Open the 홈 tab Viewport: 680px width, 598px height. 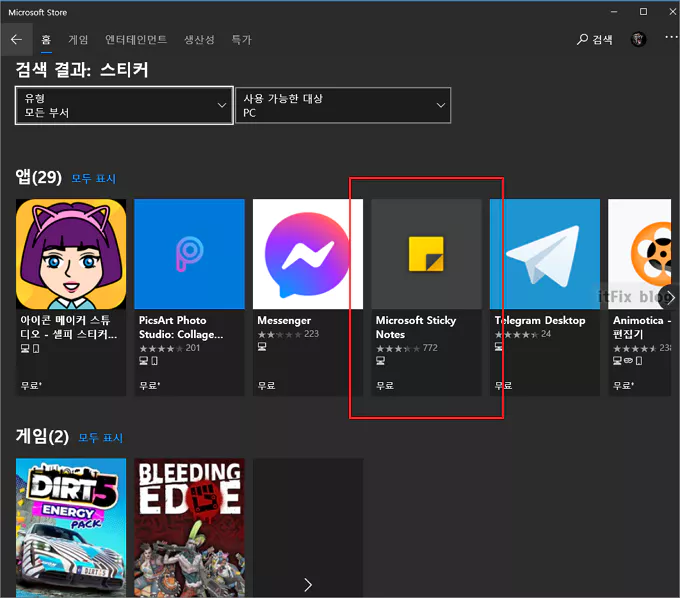[x=46, y=40]
